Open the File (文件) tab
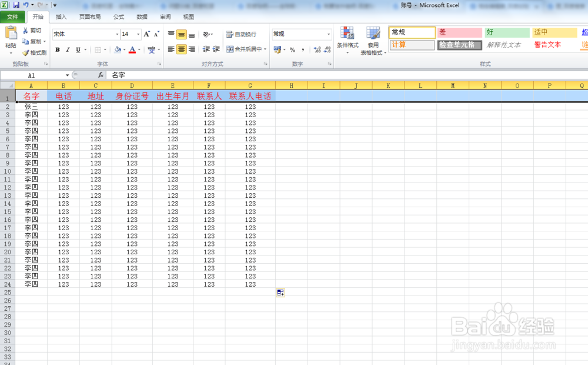588x365 pixels. tap(12, 17)
